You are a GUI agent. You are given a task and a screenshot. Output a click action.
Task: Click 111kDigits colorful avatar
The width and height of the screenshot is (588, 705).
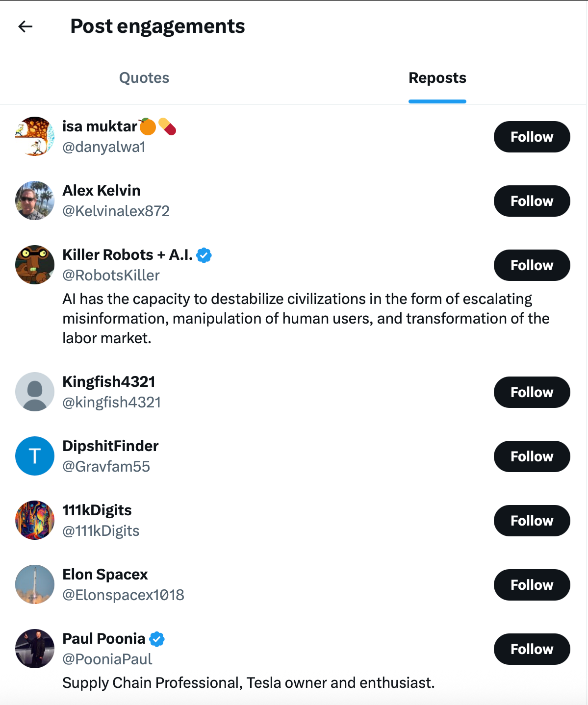[x=35, y=520]
